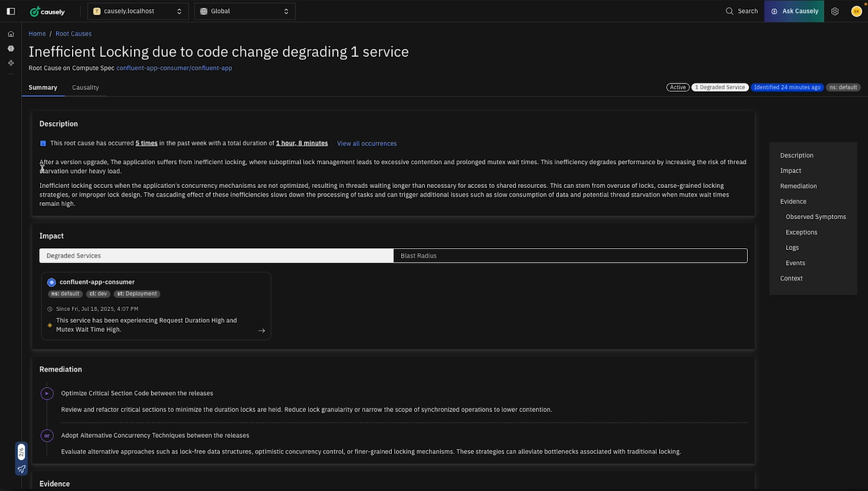The height and width of the screenshot is (491, 868).
Task: Click the topology diamond icon in the sidebar
Action: (9, 62)
